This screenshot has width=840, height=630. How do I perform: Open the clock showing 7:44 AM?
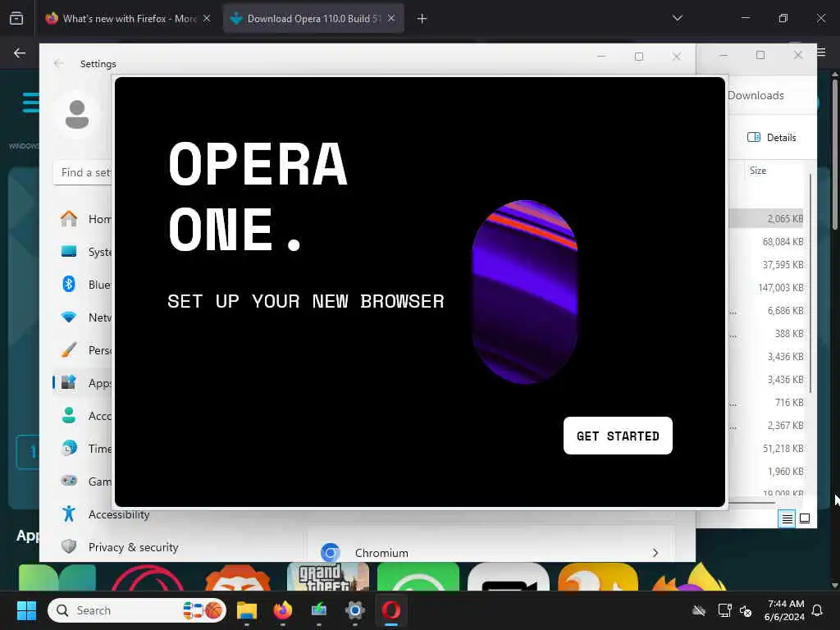point(785,610)
